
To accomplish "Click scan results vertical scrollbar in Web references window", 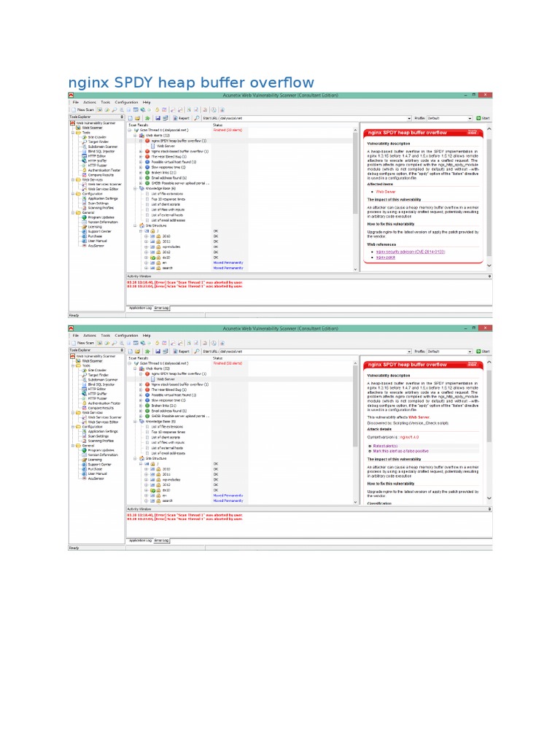I will 355,172.
